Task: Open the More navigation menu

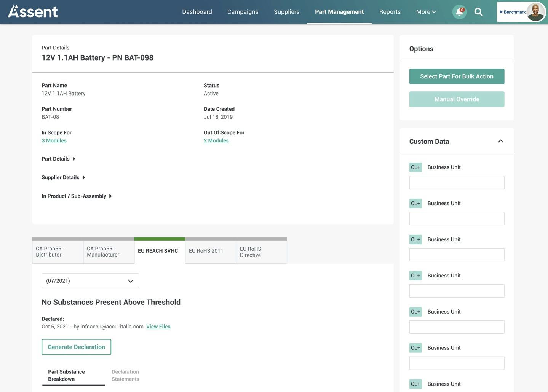Action: [x=426, y=11]
